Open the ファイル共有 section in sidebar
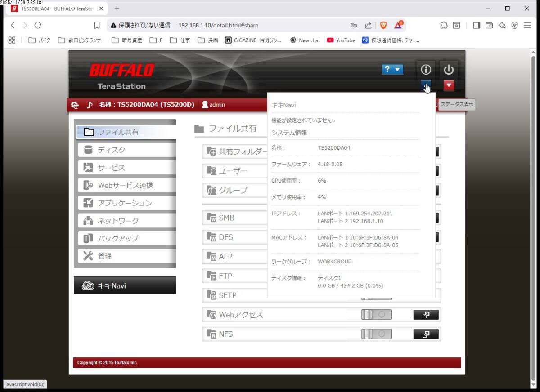 pyautogui.click(x=126, y=132)
